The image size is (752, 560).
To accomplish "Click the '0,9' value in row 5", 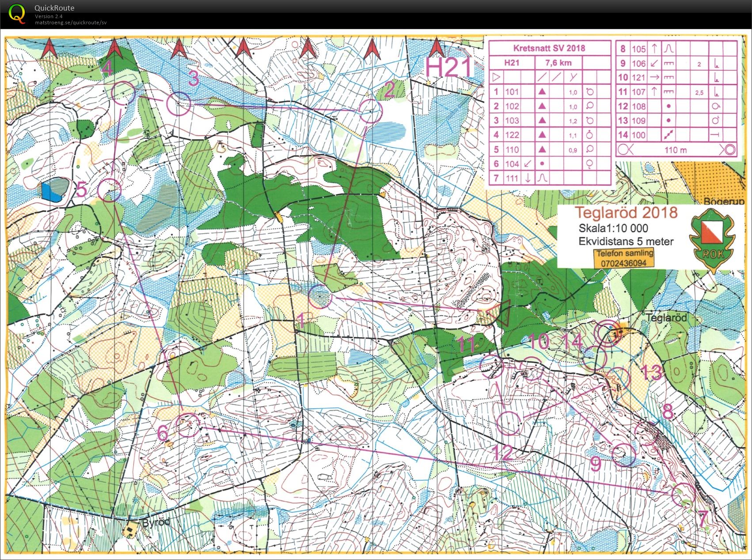I will [x=573, y=150].
